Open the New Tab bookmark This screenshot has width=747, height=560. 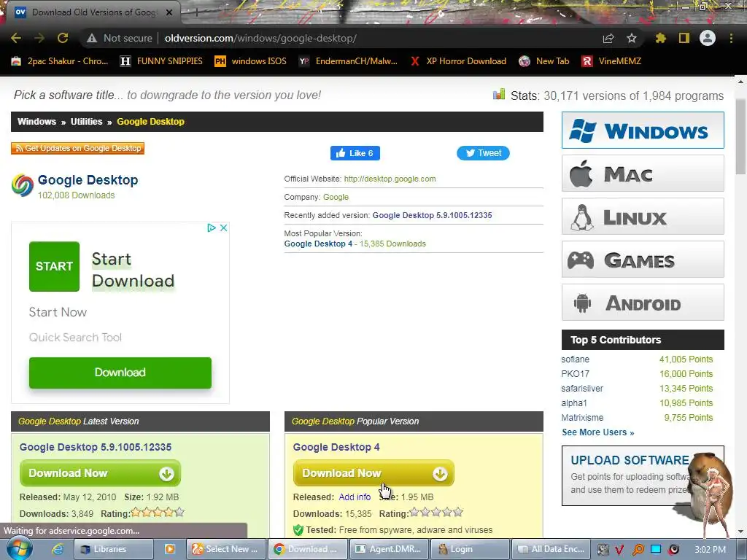544,61
